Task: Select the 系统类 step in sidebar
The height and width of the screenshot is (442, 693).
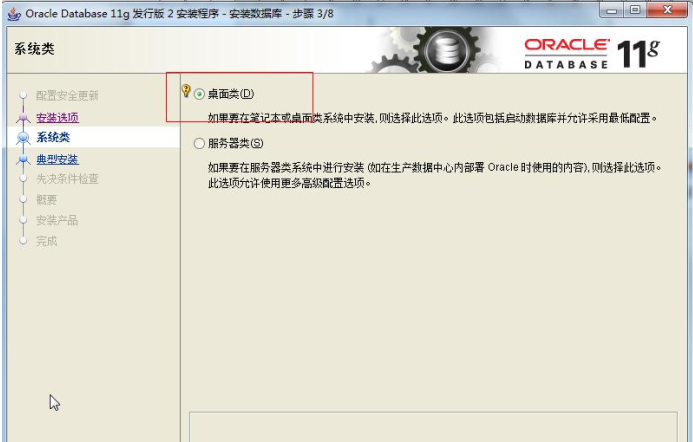Action: (x=53, y=137)
